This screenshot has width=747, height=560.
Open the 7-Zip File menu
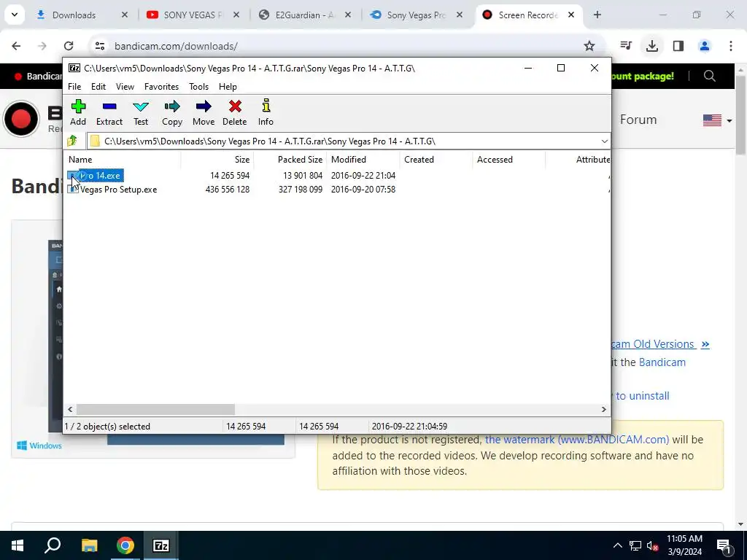coord(74,87)
